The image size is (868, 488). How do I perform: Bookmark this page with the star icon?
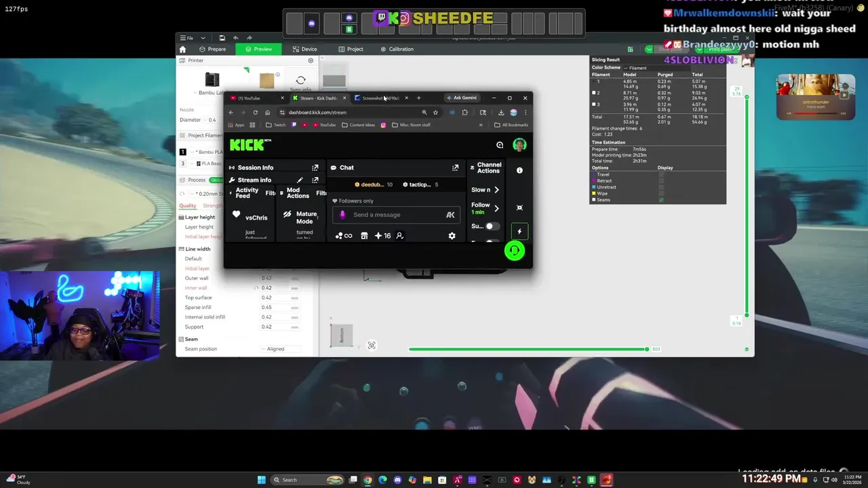[x=435, y=113]
